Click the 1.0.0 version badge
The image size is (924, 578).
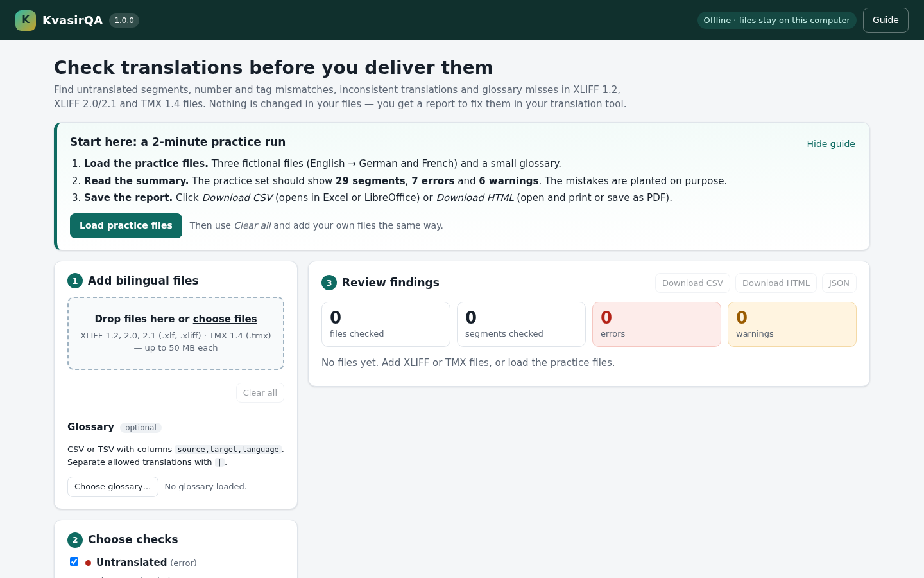pyautogui.click(x=124, y=21)
